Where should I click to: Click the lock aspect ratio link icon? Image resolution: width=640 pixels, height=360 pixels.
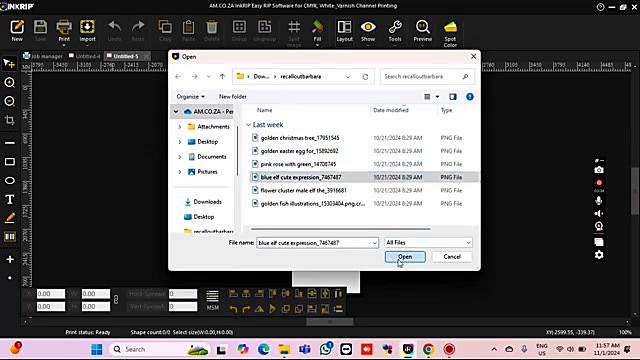pos(116,300)
